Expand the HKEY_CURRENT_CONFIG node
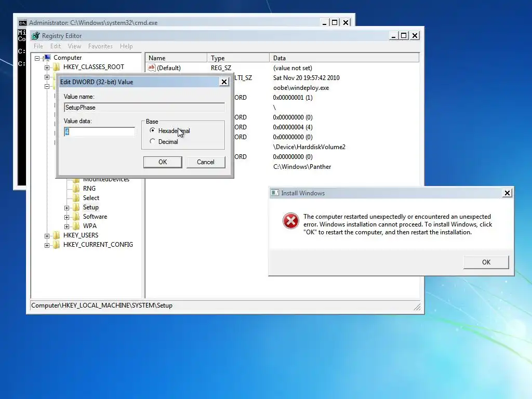Viewport: 532px width, 399px height. pos(47,245)
